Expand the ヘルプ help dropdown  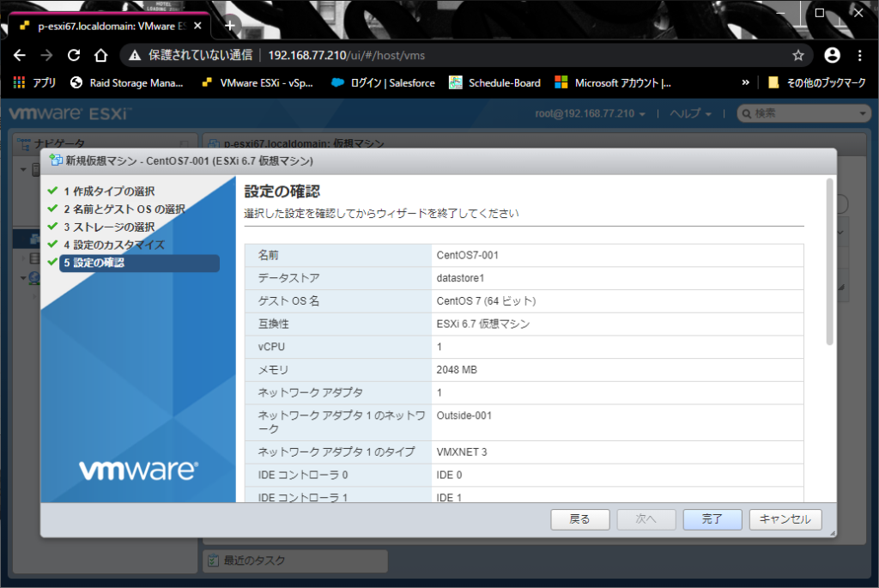pyautogui.click(x=690, y=113)
